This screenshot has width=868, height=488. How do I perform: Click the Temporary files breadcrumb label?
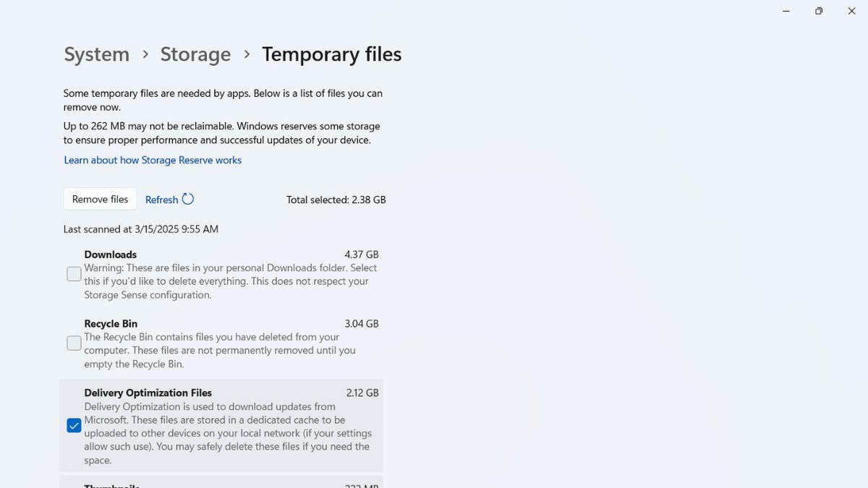(x=331, y=53)
